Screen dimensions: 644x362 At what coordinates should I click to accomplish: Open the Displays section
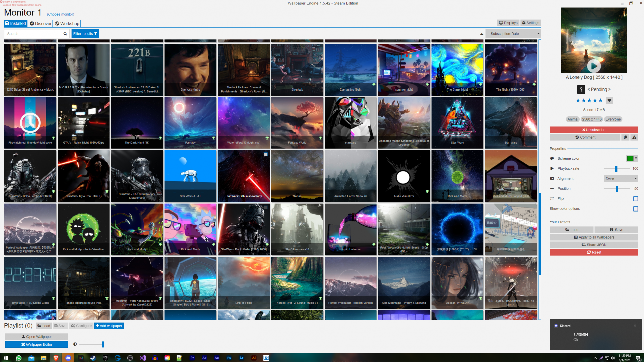coord(508,23)
